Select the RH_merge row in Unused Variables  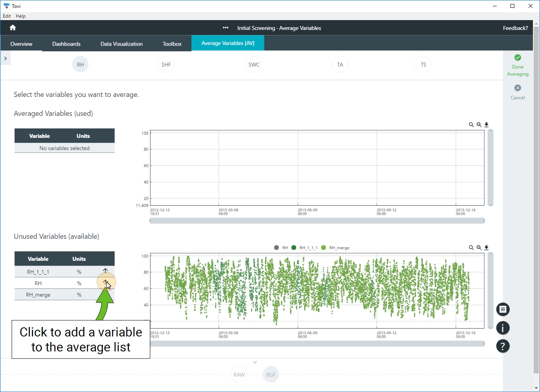[65, 295]
